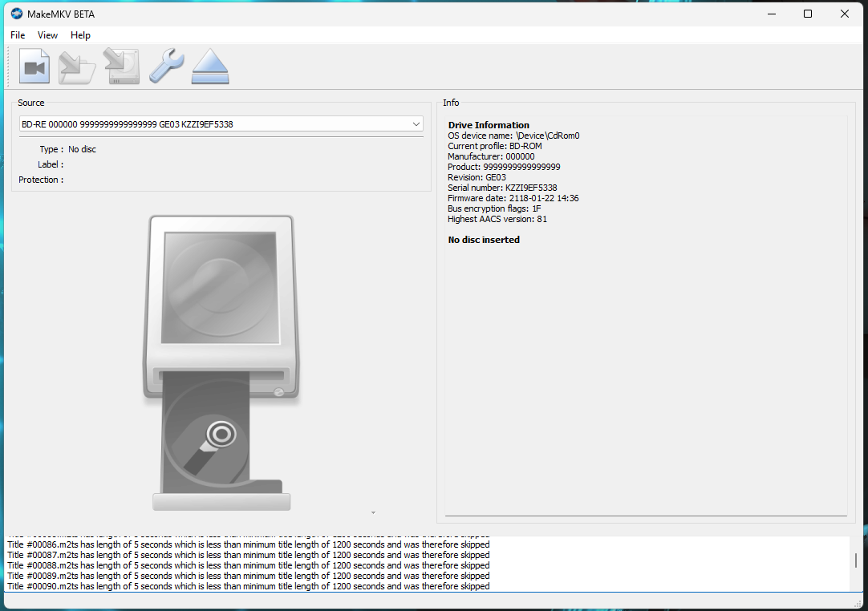868x611 pixels.
Task: Click the toolbar drag handle
Action: 8,67
